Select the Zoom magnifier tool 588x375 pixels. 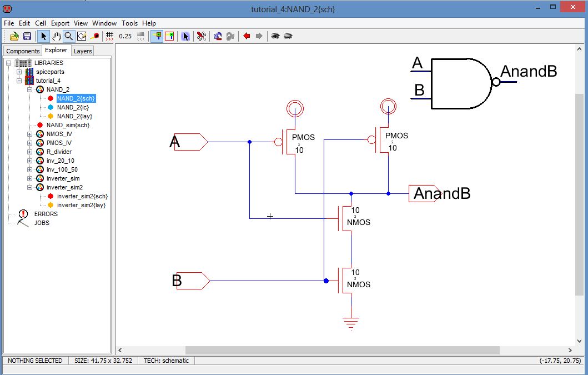point(69,36)
